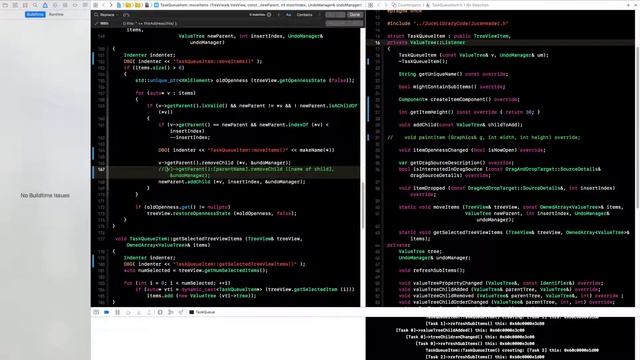Click the Step Into debug button
640x360 pixels.
pos(139,312)
